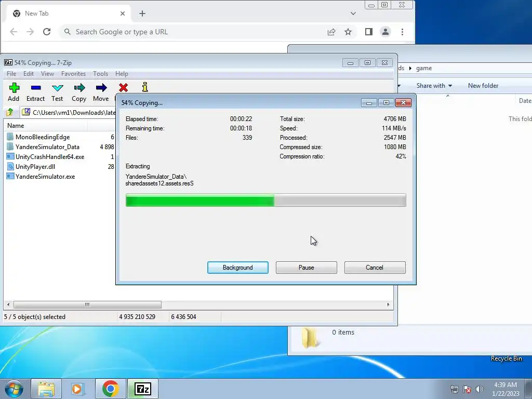Image resolution: width=532 pixels, height=399 pixels.
Task: Open the Windows Start menu
Action: [14, 389]
